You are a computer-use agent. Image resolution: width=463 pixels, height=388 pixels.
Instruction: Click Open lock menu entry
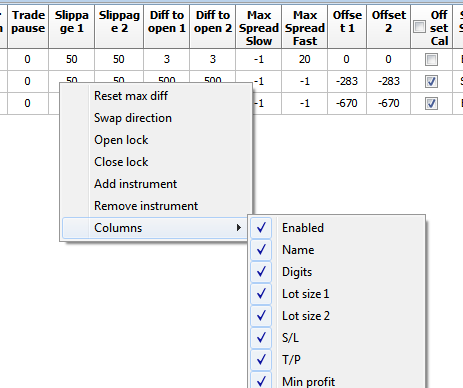(x=156, y=140)
